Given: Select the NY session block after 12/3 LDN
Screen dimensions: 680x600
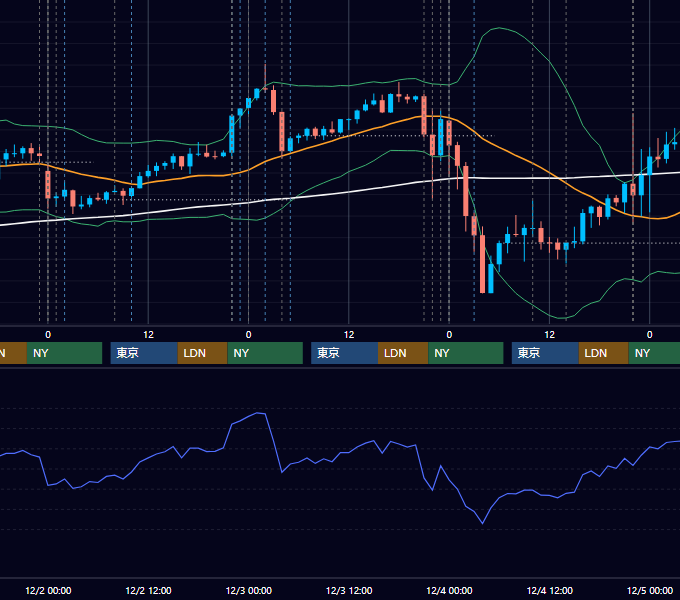Looking at the screenshot, I should pos(466,353).
